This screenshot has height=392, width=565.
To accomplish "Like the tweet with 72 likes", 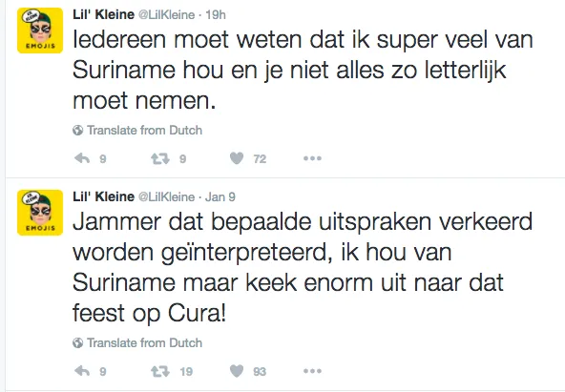I will [237, 158].
